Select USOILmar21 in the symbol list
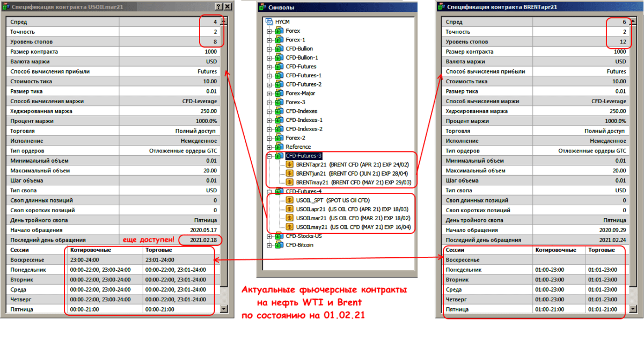 point(311,218)
